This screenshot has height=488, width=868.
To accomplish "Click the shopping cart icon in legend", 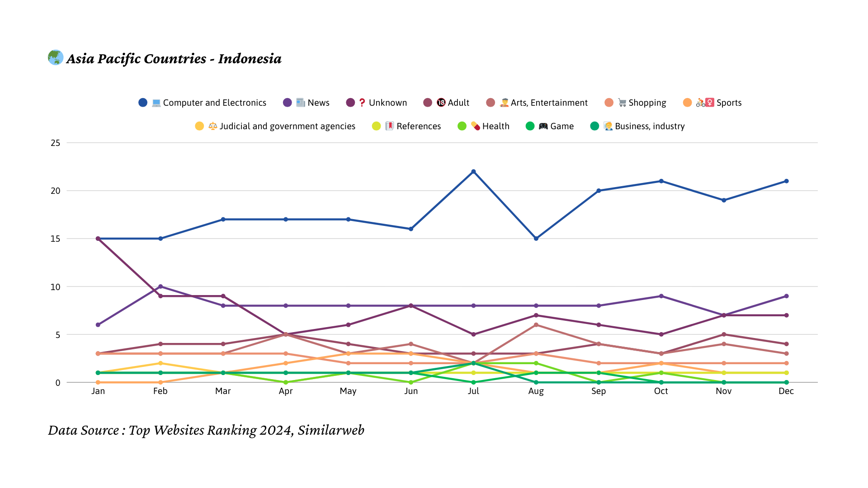I will pyautogui.click(x=623, y=103).
